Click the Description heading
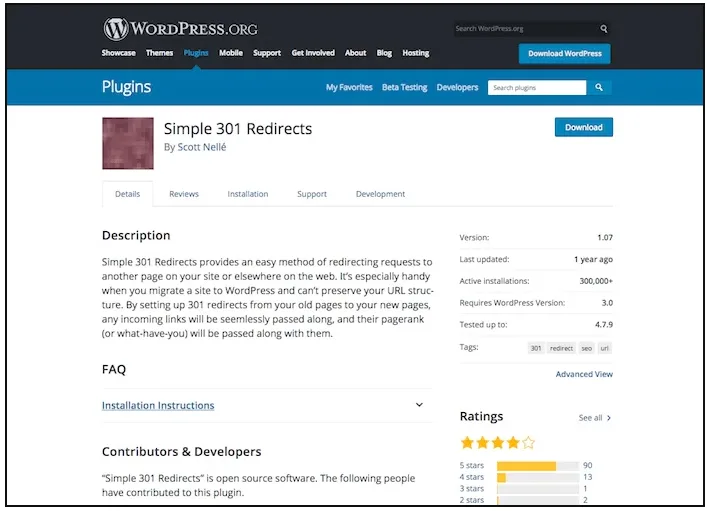 (136, 235)
